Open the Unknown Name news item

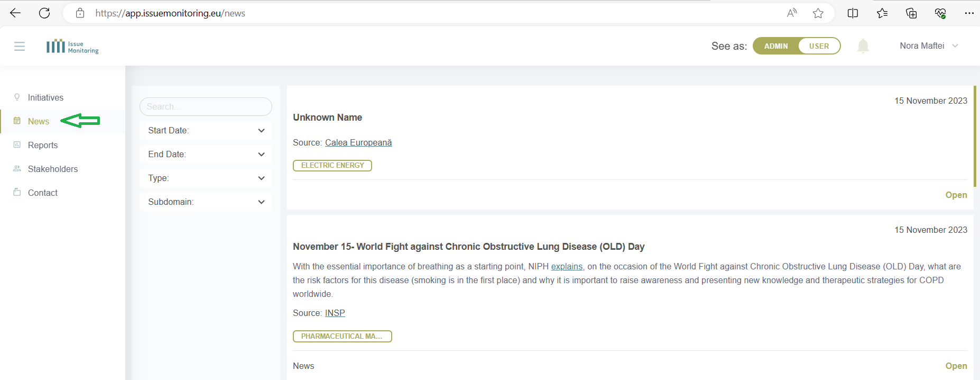point(956,195)
